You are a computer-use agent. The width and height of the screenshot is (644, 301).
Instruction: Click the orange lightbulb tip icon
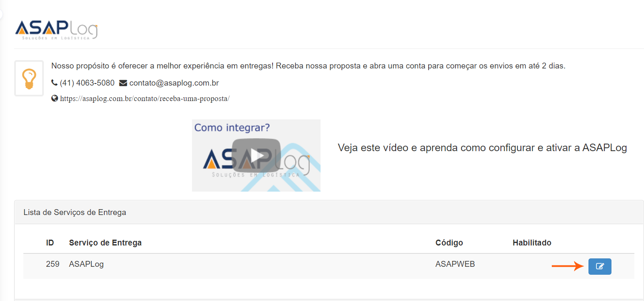(x=29, y=78)
